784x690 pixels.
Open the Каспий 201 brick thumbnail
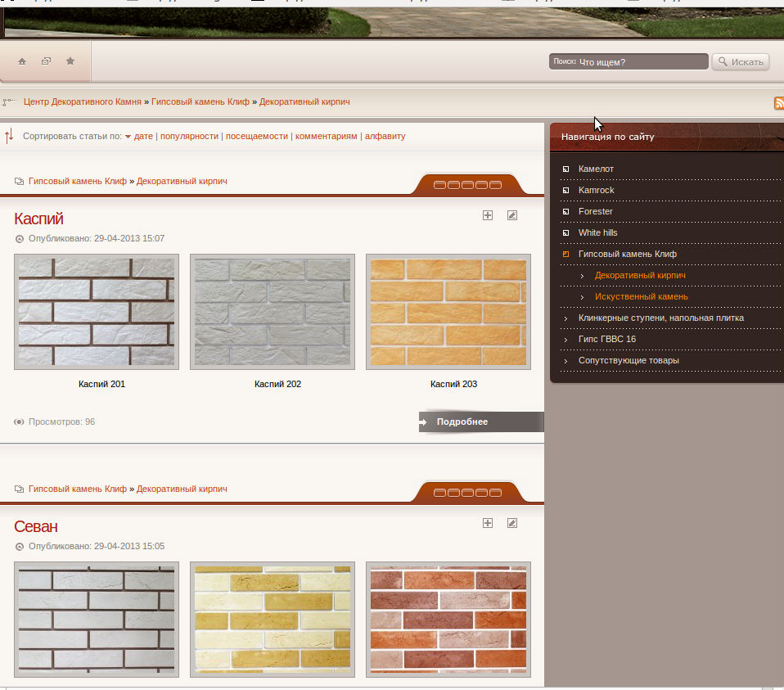(x=97, y=312)
